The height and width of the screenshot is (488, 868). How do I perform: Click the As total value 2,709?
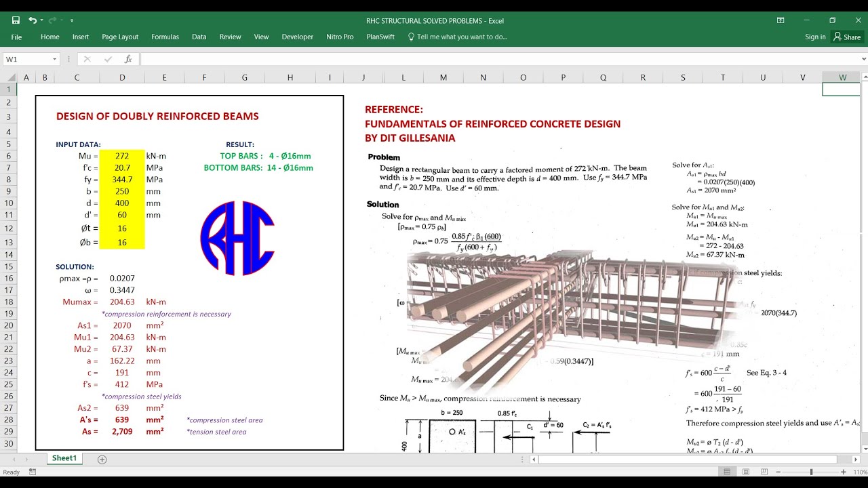click(122, 431)
